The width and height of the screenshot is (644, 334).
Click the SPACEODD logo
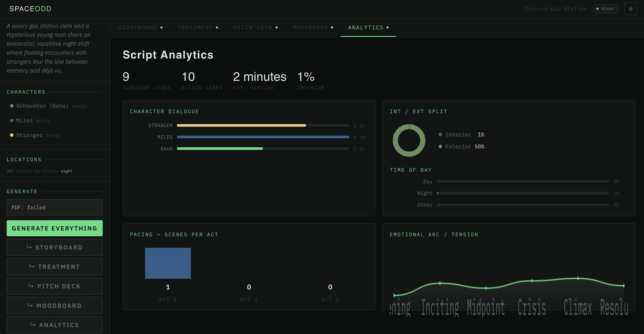(30, 9)
